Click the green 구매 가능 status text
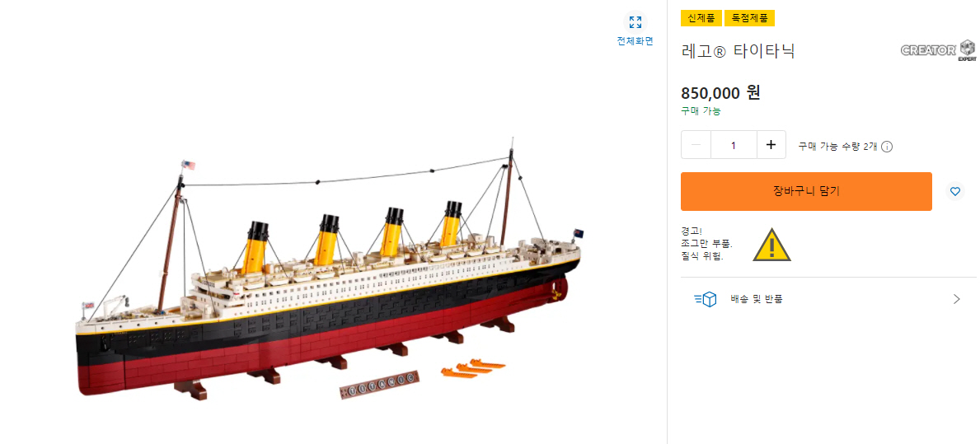 (x=701, y=111)
